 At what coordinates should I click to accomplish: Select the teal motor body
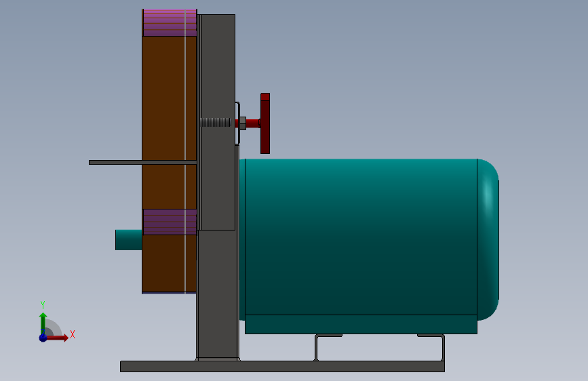click(361, 237)
